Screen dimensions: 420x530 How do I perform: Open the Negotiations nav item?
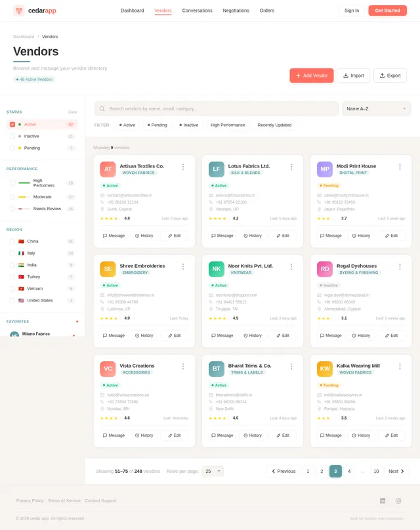(x=236, y=11)
